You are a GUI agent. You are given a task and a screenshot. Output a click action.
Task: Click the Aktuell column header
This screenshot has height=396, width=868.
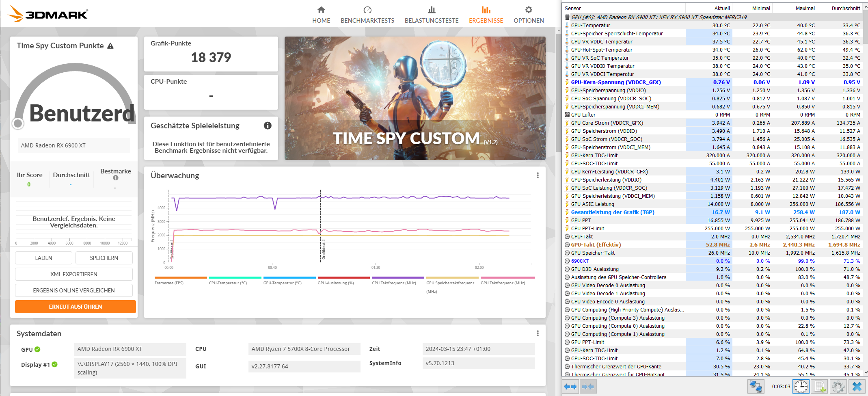click(709, 8)
